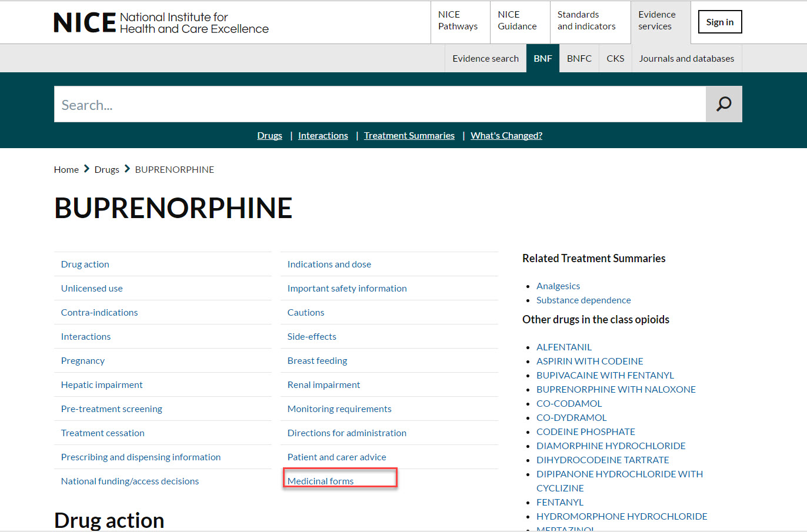Jump to Hepatic impairment section

tap(102, 385)
